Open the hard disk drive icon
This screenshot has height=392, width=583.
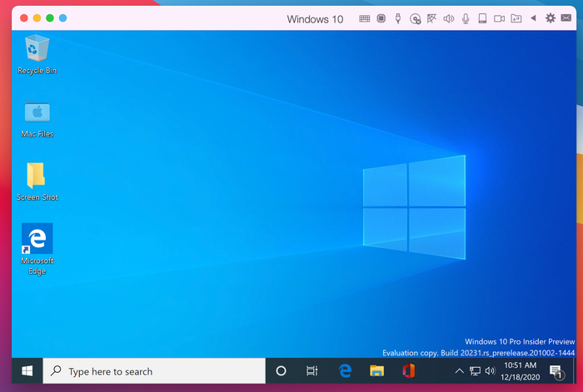[x=482, y=18]
